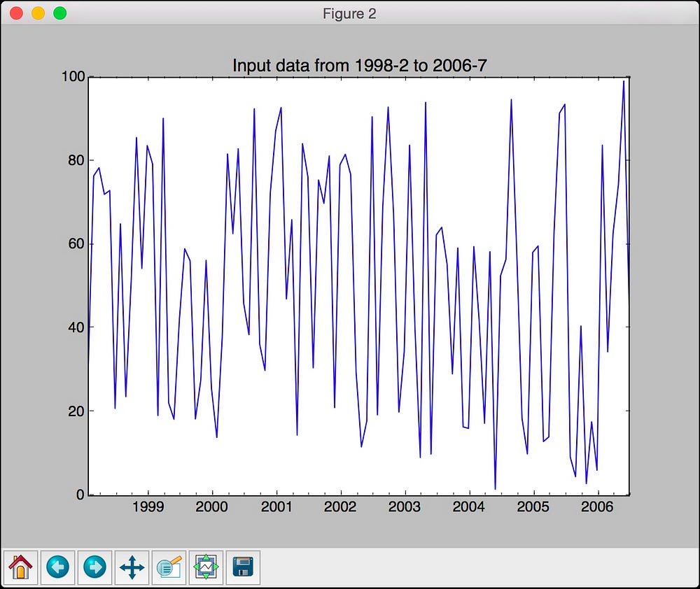
Task: Click the x-axis label 2002
Action: tap(341, 507)
